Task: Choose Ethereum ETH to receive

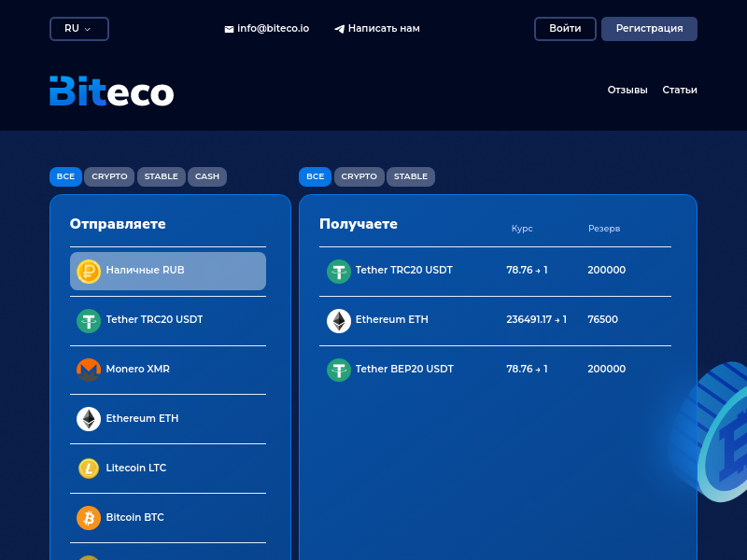Action: (496, 320)
